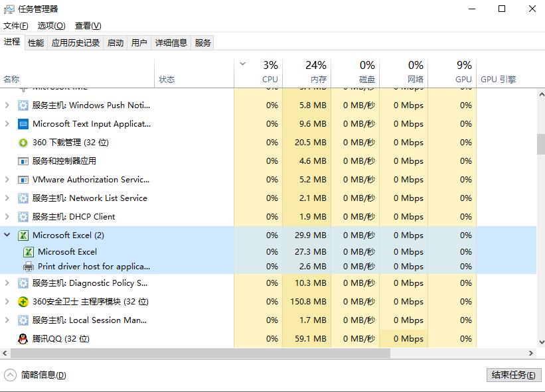Click the vertical scrollbar thumb
545x392 pixels.
pos(541,144)
